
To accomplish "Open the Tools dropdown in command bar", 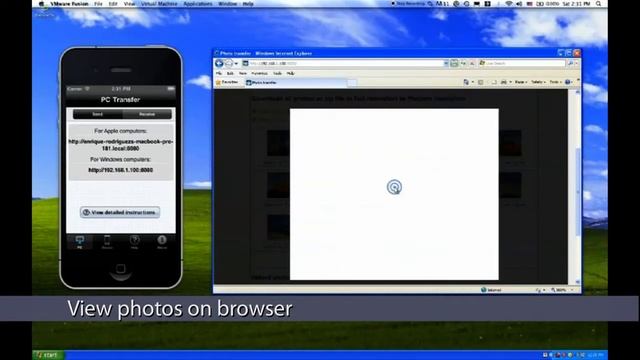I will (x=555, y=82).
